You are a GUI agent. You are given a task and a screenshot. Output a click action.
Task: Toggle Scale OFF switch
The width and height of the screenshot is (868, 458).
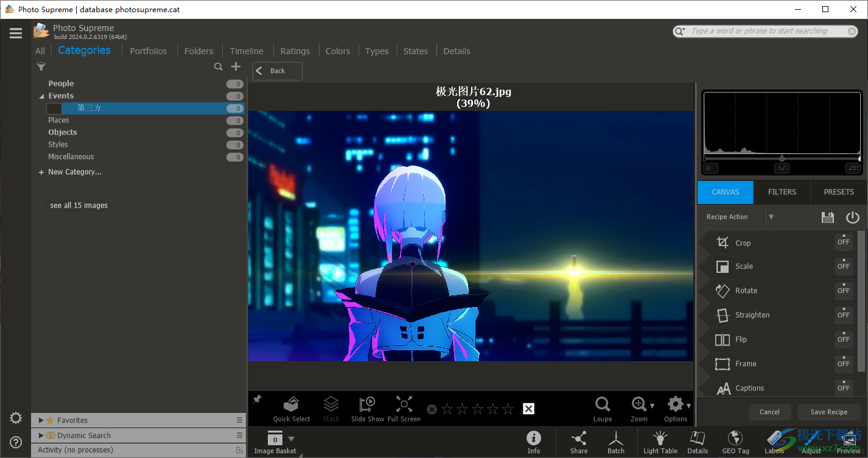click(x=844, y=267)
